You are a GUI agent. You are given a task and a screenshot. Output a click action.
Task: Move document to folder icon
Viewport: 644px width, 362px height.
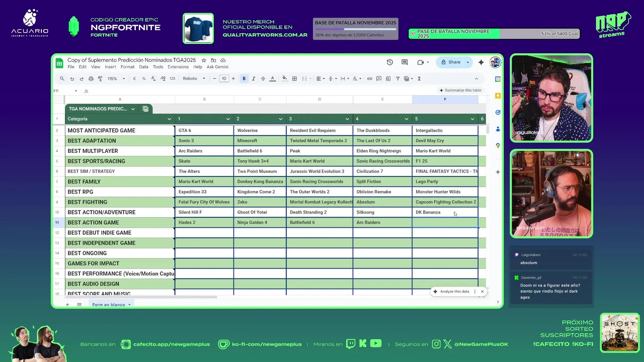click(x=213, y=60)
